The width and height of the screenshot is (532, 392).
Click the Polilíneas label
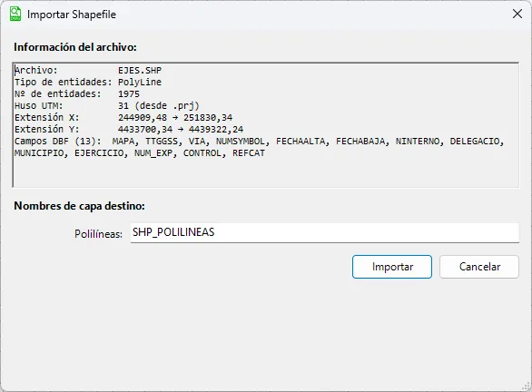(x=98, y=233)
